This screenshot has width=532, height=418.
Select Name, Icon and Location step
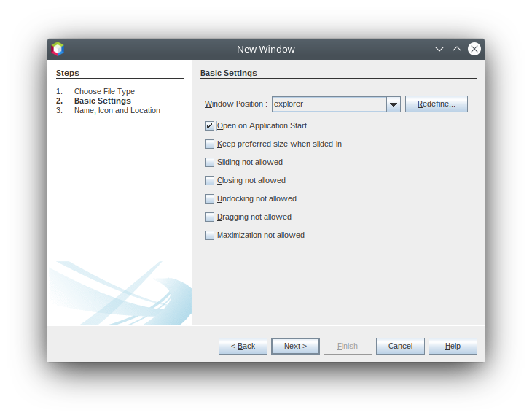coord(117,110)
